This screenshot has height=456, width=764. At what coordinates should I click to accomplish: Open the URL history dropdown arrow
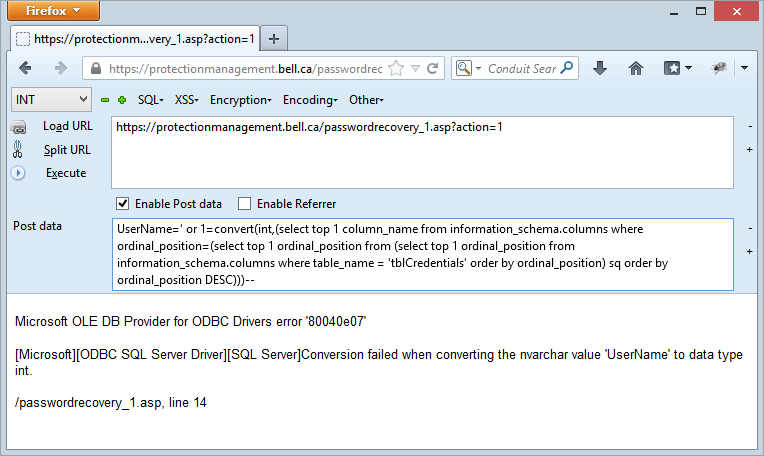pyautogui.click(x=415, y=69)
